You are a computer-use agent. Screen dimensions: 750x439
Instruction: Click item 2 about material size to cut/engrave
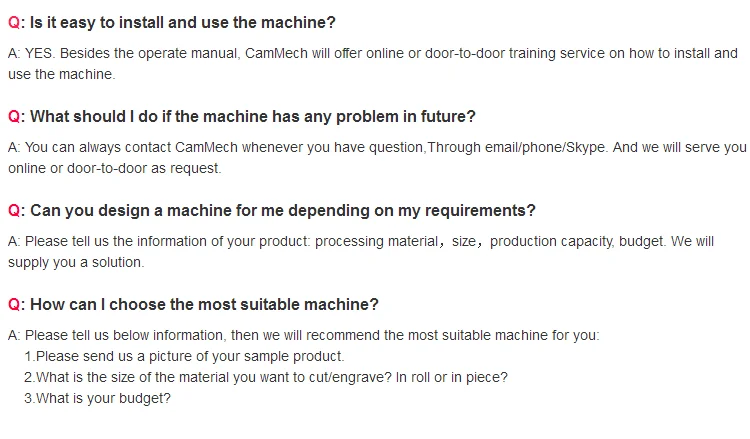pos(266,377)
